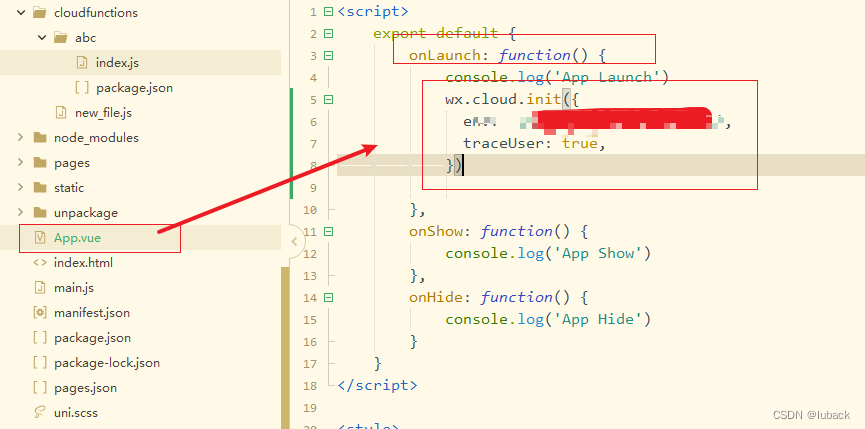Click the index.html file icon

click(x=40, y=262)
